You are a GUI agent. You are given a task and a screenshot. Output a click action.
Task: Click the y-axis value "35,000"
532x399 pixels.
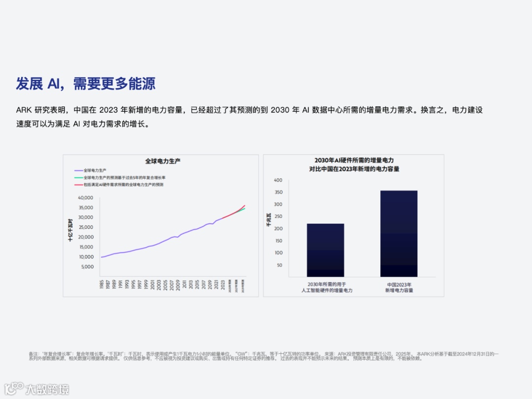pyautogui.click(x=86, y=207)
